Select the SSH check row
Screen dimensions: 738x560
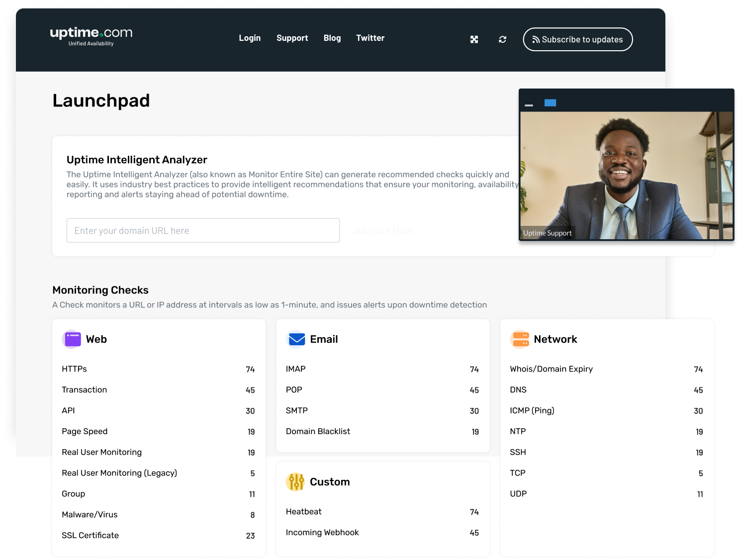point(607,453)
